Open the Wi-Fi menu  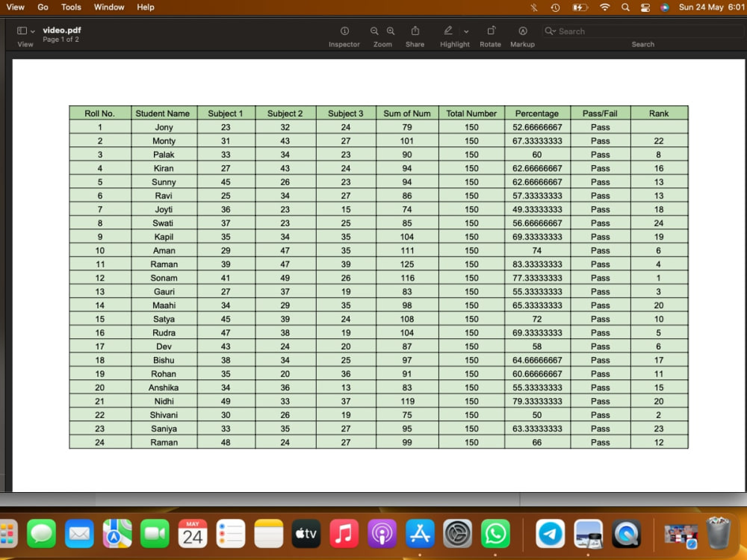604,7
